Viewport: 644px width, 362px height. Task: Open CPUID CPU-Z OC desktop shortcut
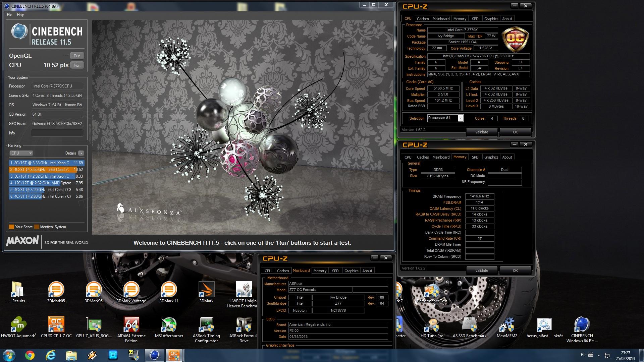[56, 327]
